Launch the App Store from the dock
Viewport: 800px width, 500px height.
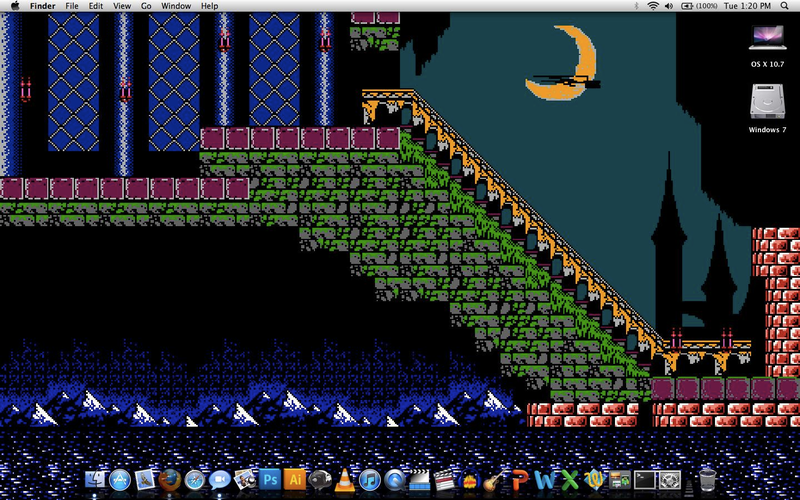[120, 480]
